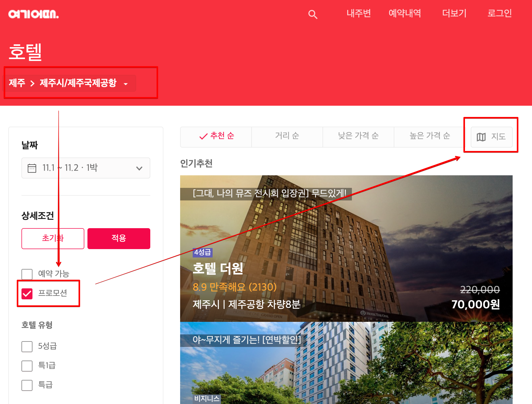Click the map icon next to 지도

(481, 137)
